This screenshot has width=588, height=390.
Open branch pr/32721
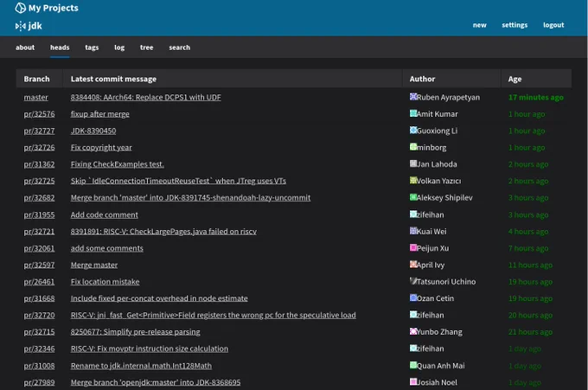(40, 232)
